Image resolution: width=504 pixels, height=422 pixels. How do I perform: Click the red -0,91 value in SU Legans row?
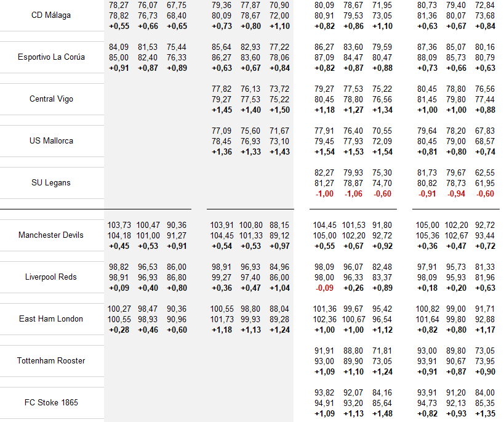pyautogui.click(x=427, y=194)
